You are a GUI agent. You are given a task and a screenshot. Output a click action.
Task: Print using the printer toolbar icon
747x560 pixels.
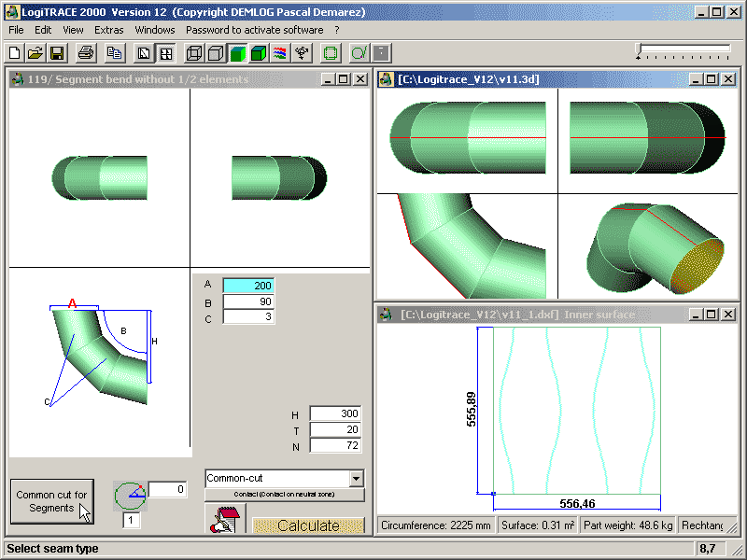[86, 53]
